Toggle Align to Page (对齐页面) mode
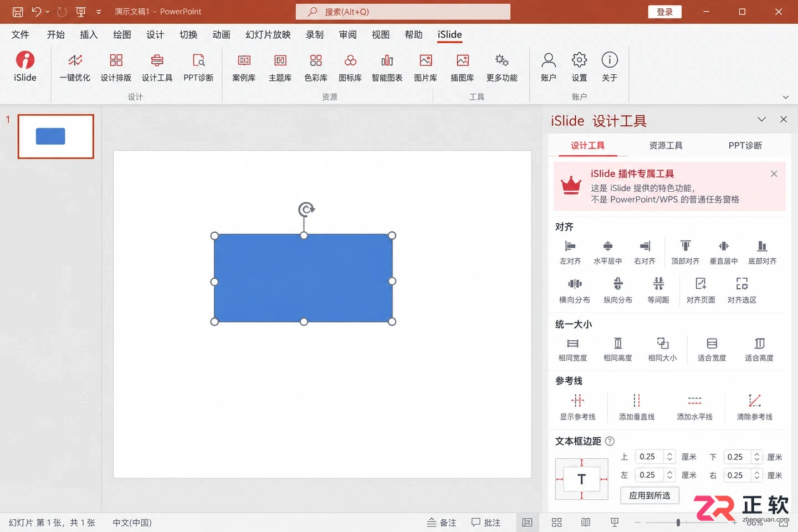The image size is (798, 532). click(x=700, y=290)
